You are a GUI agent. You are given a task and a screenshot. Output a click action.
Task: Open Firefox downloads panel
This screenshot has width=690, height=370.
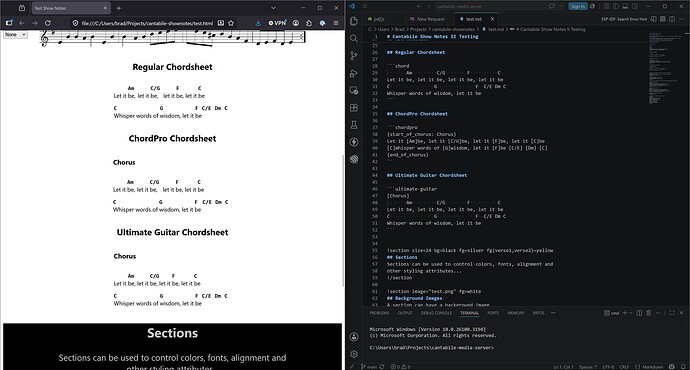pos(258,23)
